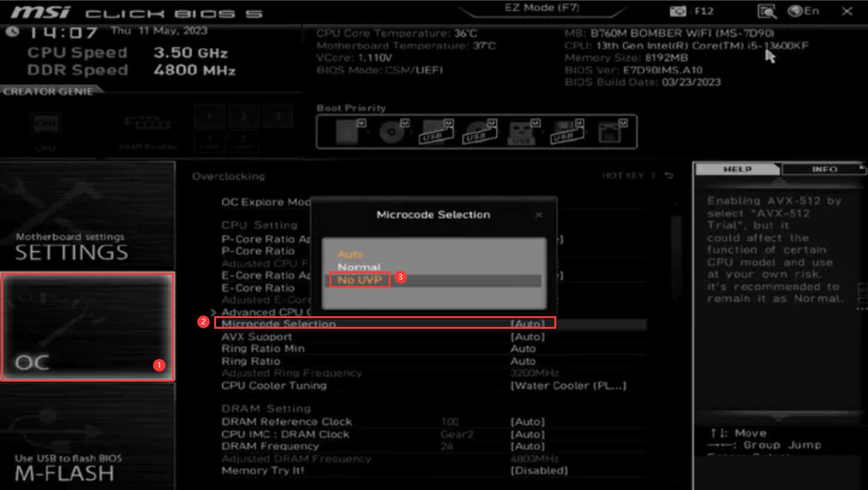Close the Microcode Selection popup
The image size is (868, 490).
539,215
